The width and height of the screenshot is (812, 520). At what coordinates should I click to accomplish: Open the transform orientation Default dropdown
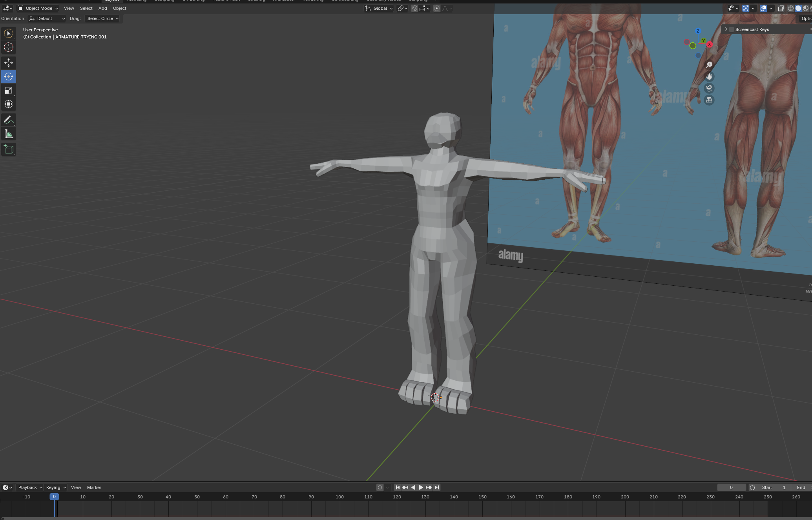click(x=46, y=18)
